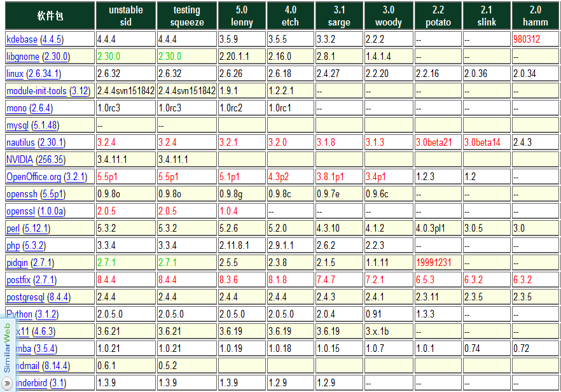The height and width of the screenshot is (392, 561).
Task: Follow the mysql 5.1.48 version link
Action: point(45,125)
